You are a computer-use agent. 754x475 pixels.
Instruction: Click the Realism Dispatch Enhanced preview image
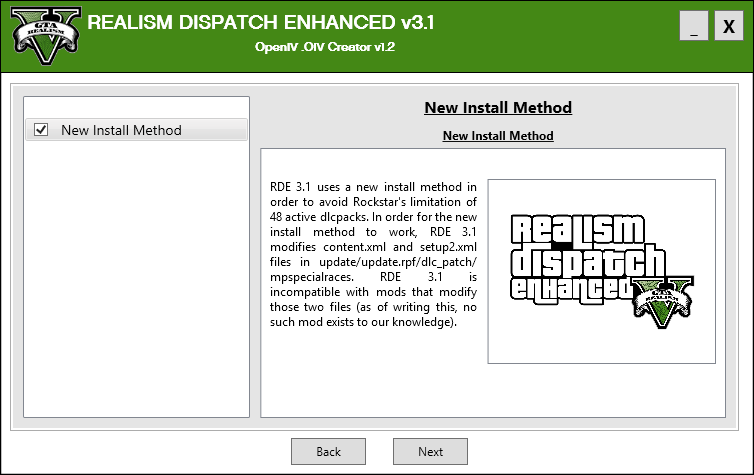pyautogui.click(x=601, y=271)
